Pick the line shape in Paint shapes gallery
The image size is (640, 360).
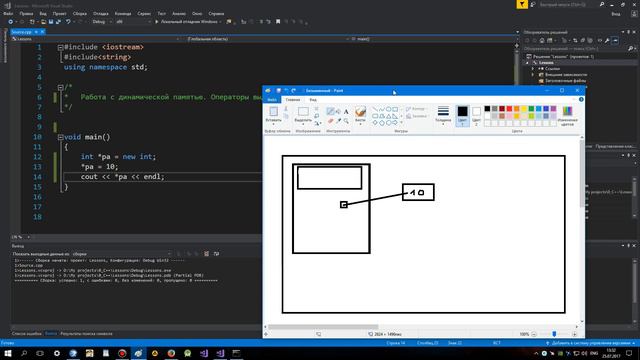(375, 109)
